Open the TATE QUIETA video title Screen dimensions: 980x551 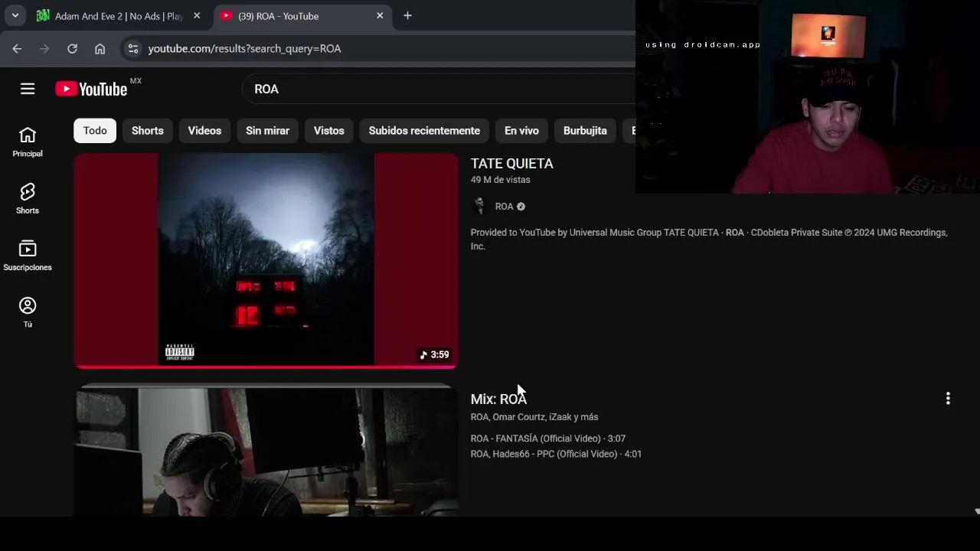pyautogui.click(x=511, y=163)
